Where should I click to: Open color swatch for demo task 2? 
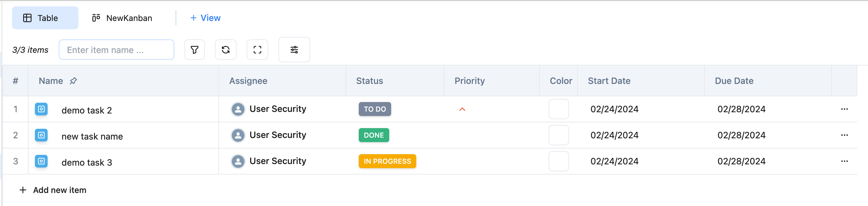[558, 109]
